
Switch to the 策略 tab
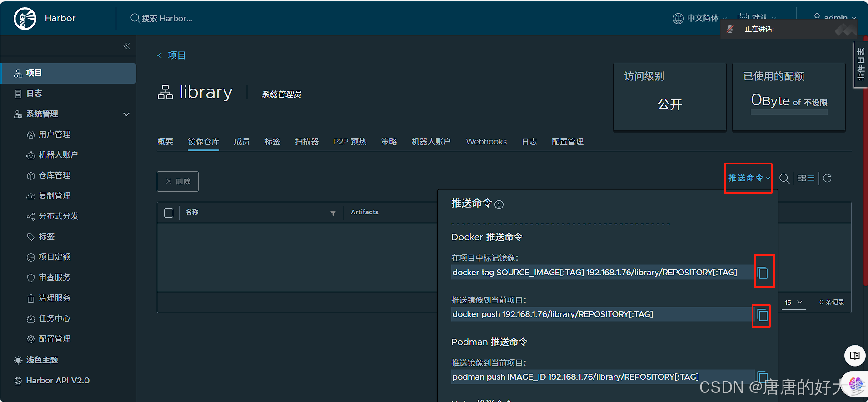(389, 142)
